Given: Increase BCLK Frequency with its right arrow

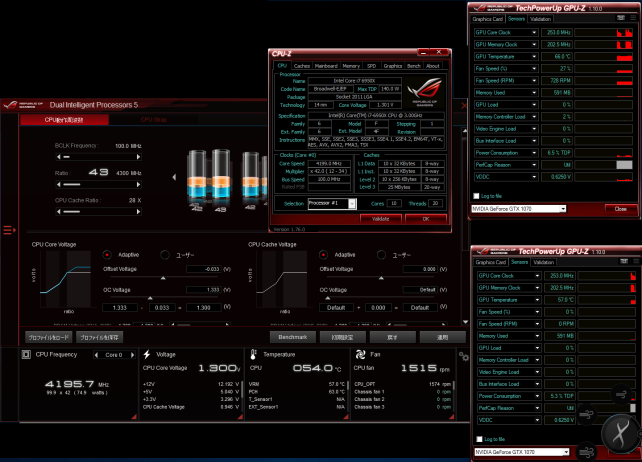Looking at the screenshot, I should (x=138, y=157).
